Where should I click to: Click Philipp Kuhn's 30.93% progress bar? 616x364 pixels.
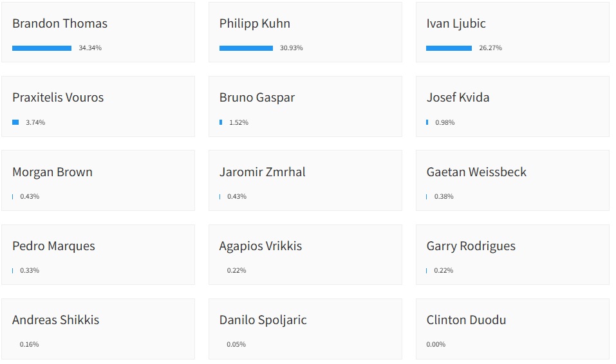[246, 48]
